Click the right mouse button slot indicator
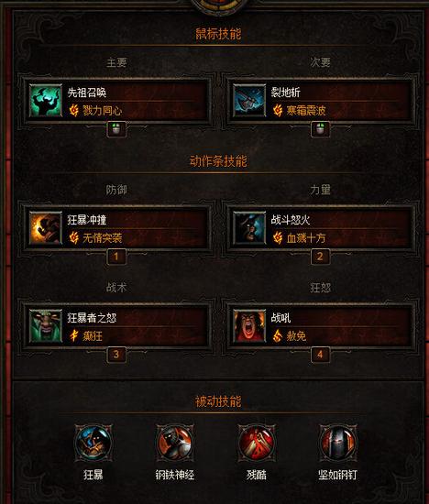The height and width of the screenshot is (504, 429). pos(320,129)
